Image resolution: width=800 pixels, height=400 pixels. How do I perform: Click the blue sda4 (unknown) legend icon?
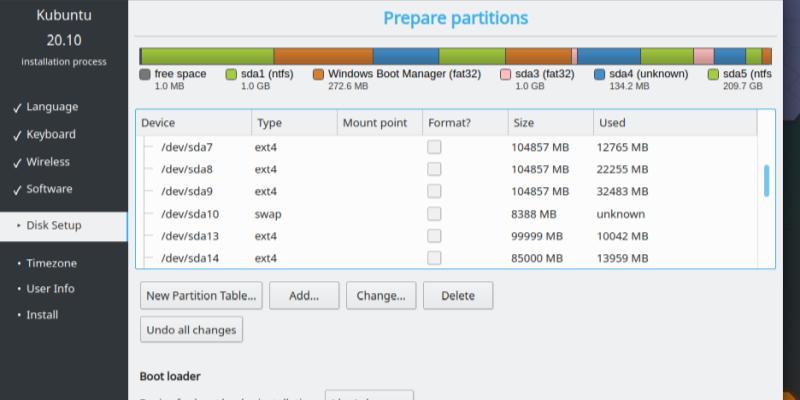(x=600, y=74)
